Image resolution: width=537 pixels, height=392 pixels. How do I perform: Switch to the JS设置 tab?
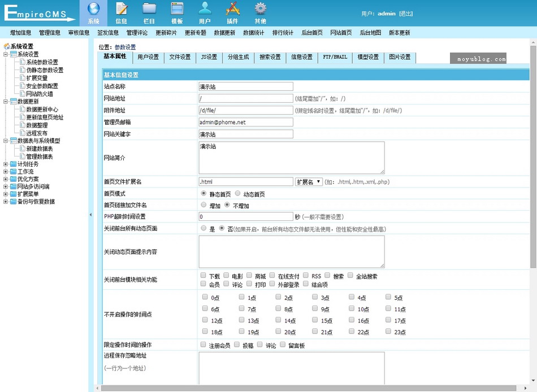(209, 58)
